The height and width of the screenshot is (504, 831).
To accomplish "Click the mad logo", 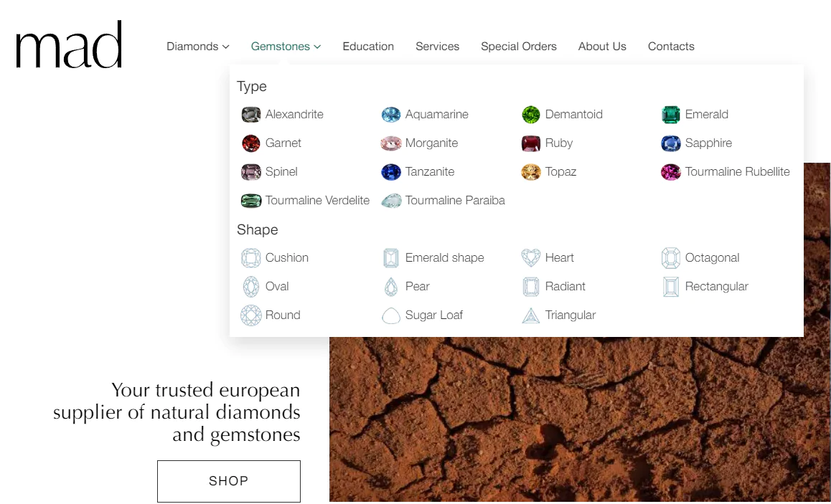I will click(x=69, y=44).
